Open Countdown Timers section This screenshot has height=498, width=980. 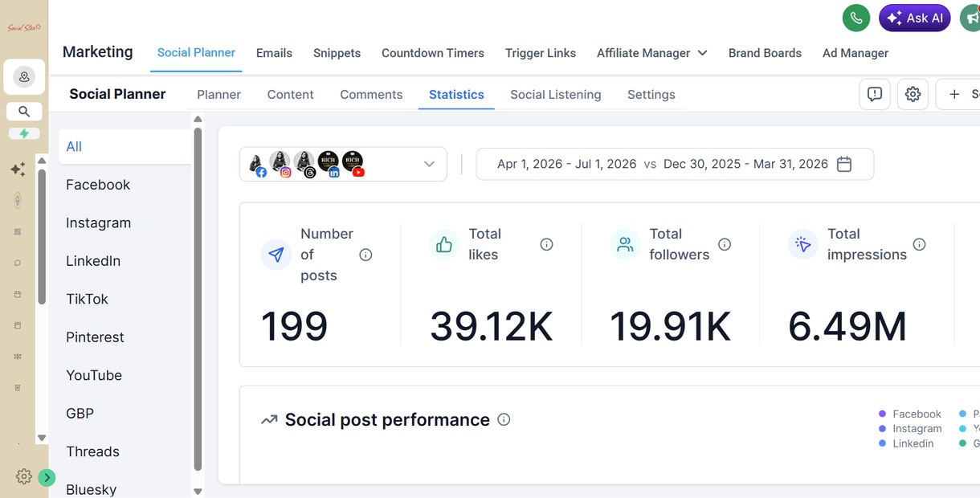[x=433, y=53]
